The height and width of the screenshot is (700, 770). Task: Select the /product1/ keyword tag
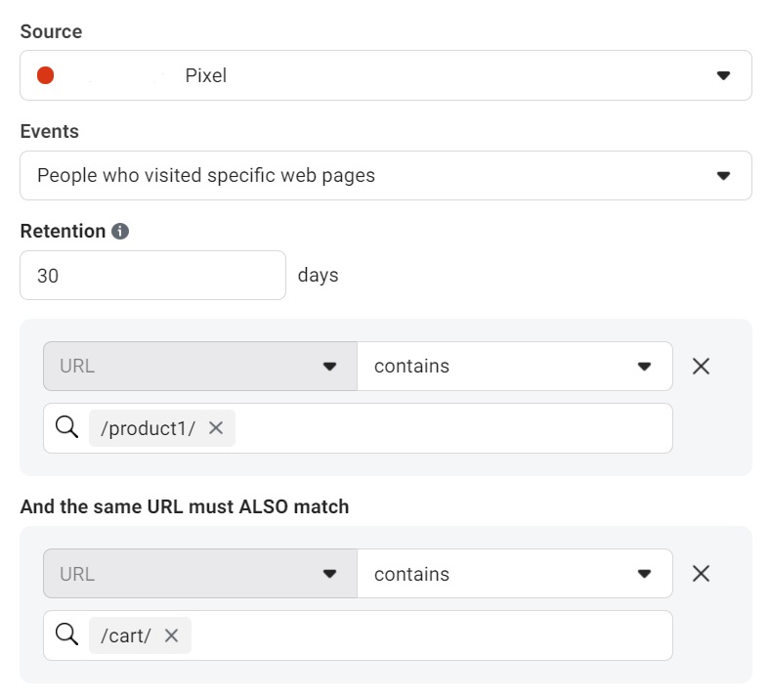[x=148, y=428]
